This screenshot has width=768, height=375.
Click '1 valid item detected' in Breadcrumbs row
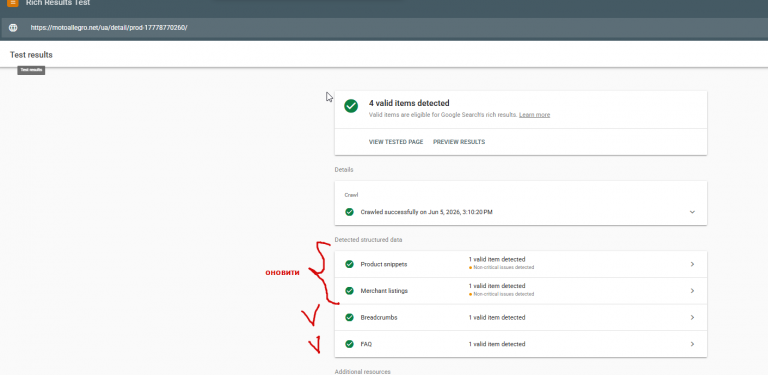coord(497,318)
